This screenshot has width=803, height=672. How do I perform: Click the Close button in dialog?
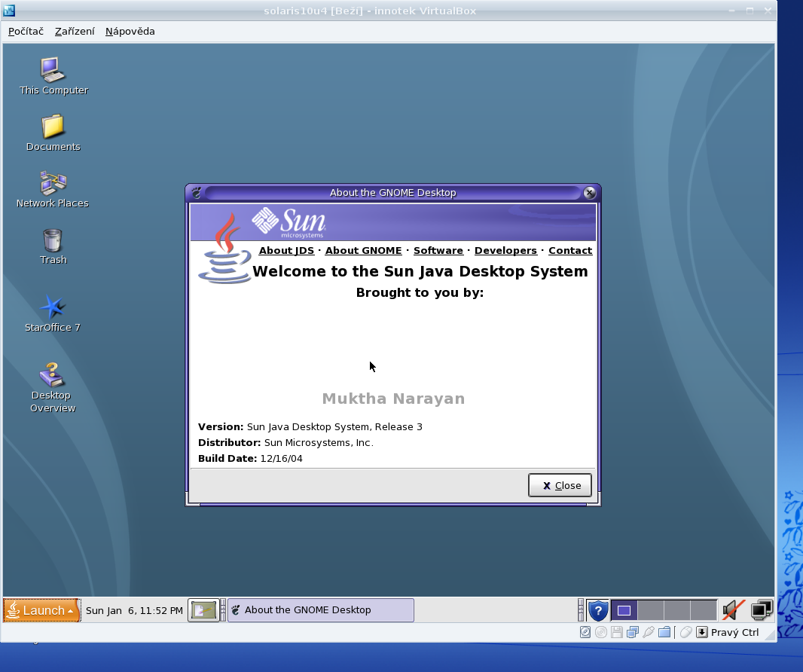click(x=560, y=485)
